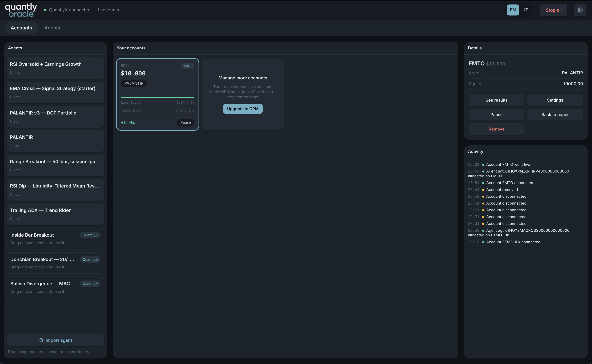Select agent EMA Cross — Signal Strategy (starter)
Image resolution: width=592 pixels, height=364 pixels.
(55, 92)
